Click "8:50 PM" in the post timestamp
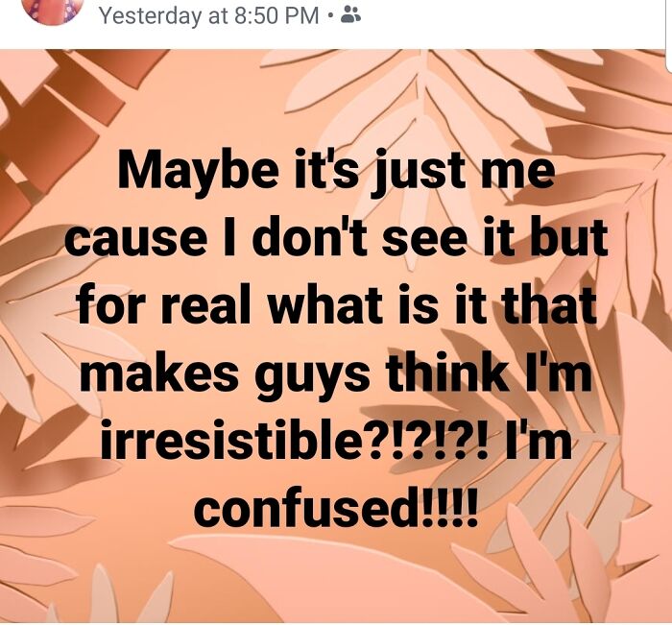 point(272,16)
